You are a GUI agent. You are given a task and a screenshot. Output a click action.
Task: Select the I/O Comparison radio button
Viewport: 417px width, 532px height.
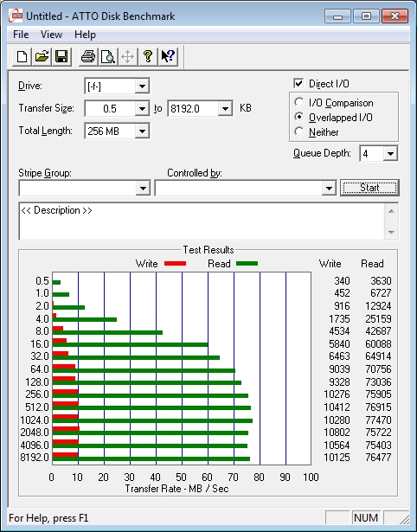299,102
